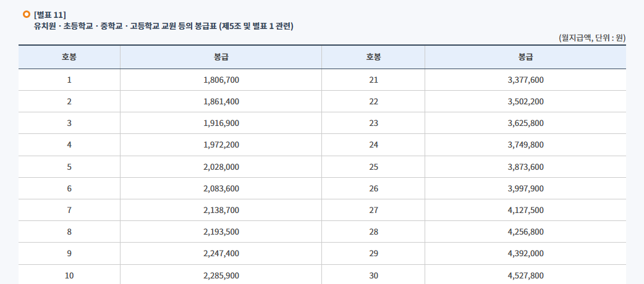Click 호봉 number 3 cell
Viewport: 644px width, 284px height.
(x=69, y=123)
